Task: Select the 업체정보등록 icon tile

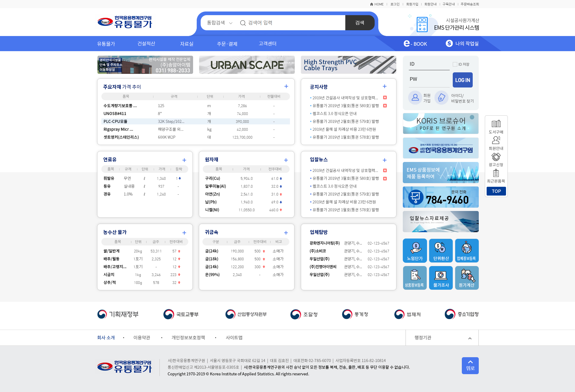Action: (467, 250)
